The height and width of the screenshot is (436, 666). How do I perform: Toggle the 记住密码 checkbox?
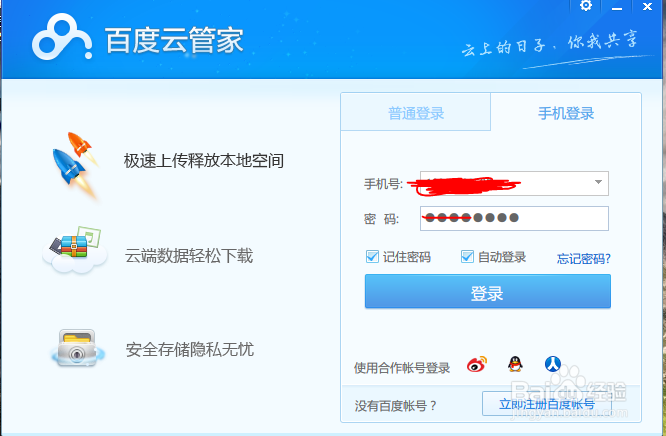tap(372, 256)
